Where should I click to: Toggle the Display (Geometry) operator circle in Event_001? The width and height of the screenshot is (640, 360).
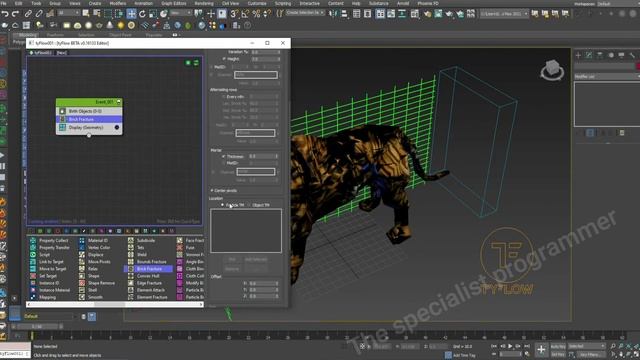point(117,128)
